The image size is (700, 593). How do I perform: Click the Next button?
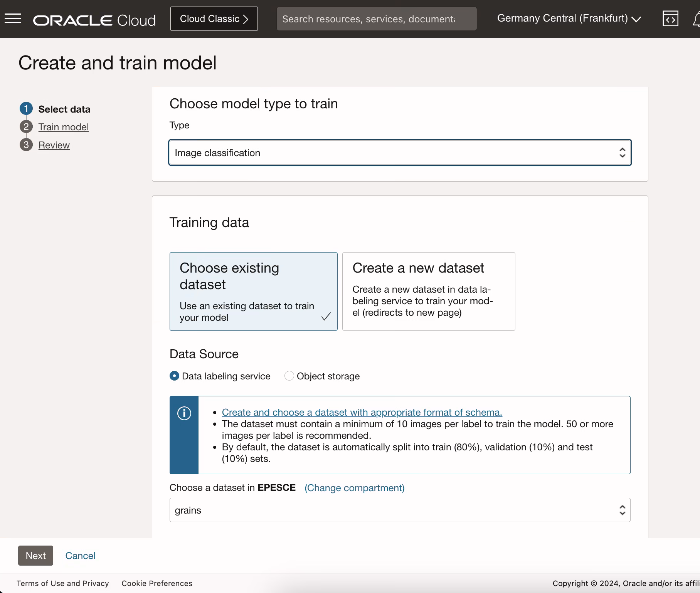point(35,556)
